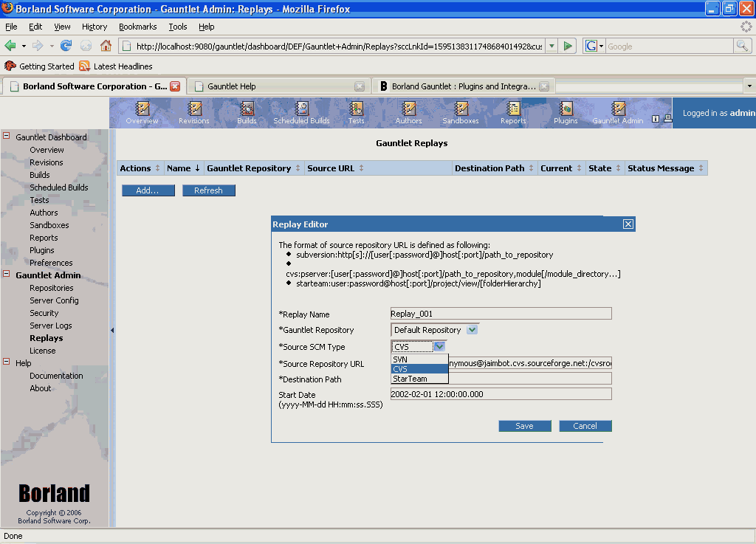Open the Overview toolbar icon
This screenshot has height=544, width=756.
(x=142, y=113)
